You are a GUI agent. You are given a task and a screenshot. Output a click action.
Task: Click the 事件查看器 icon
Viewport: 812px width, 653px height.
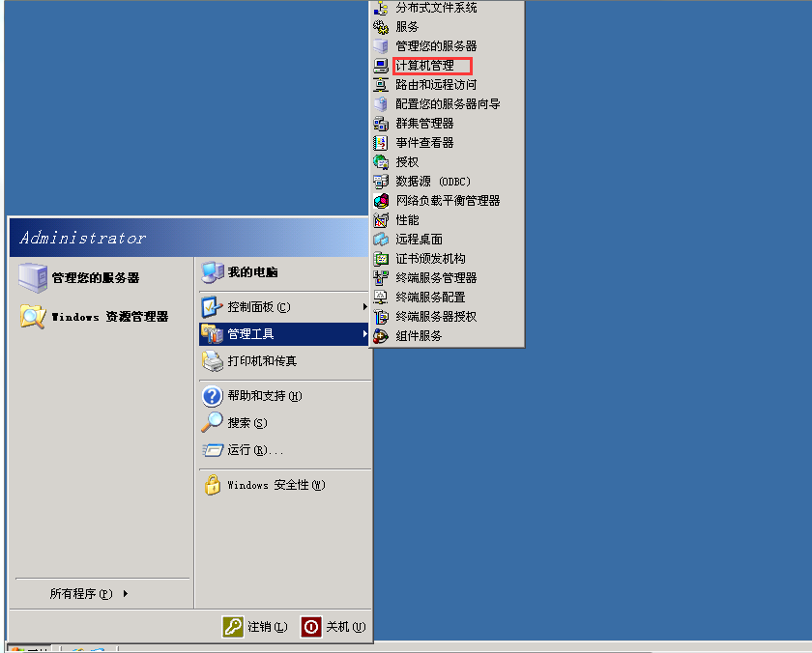click(381, 143)
